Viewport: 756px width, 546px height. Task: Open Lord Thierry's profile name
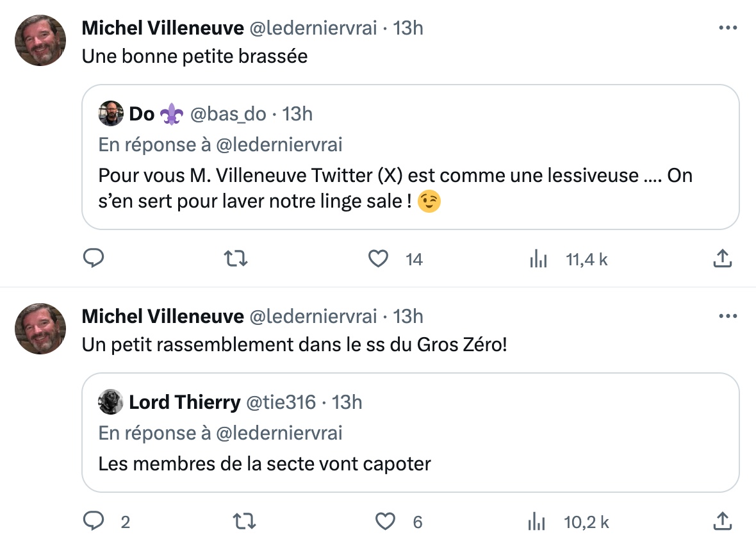(185, 402)
